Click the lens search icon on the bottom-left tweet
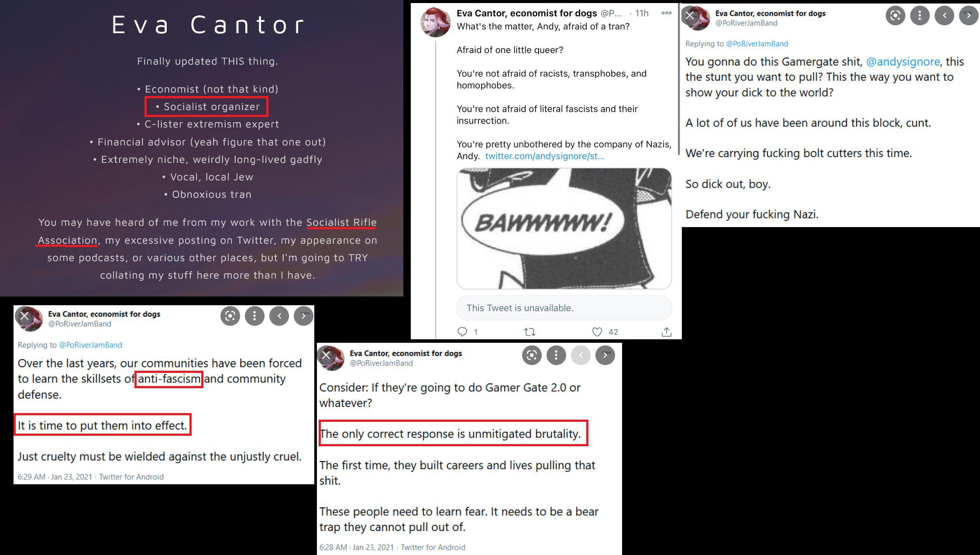The width and height of the screenshot is (980, 555). (230, 316)
